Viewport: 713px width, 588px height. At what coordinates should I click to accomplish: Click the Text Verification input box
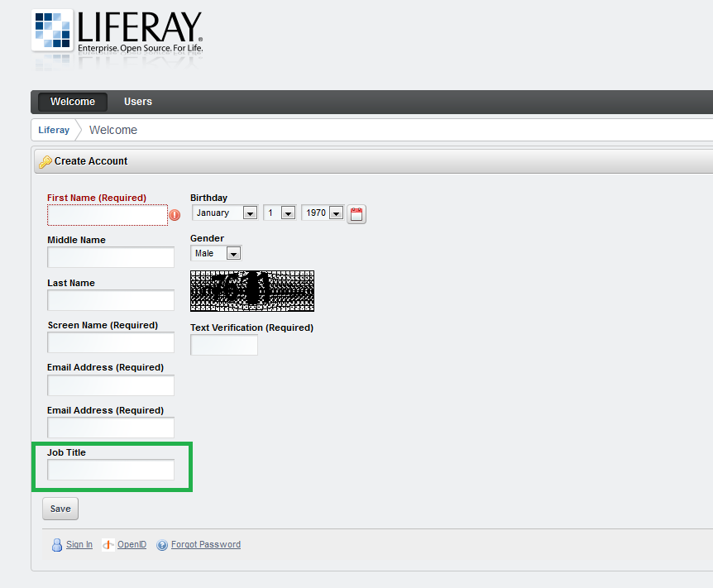click(x=223, y=345)
